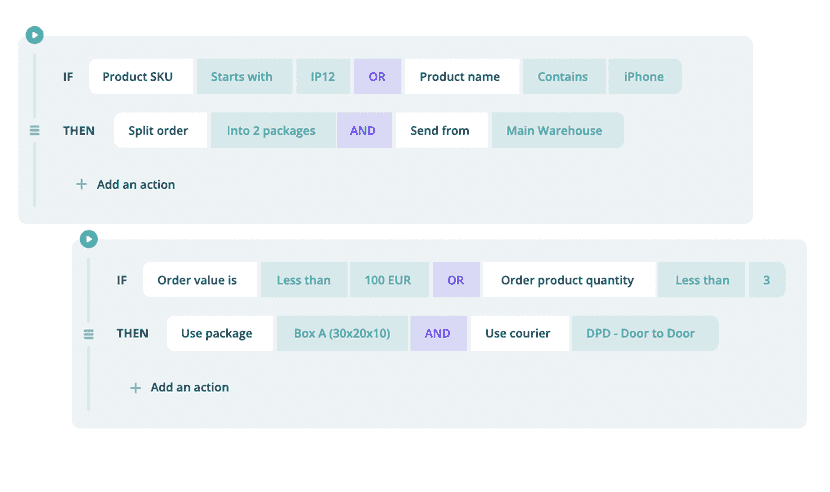This screenshot has width=830, height=492.
Task: Open the Contains operator dropdown
Action: tap(563, 77)
